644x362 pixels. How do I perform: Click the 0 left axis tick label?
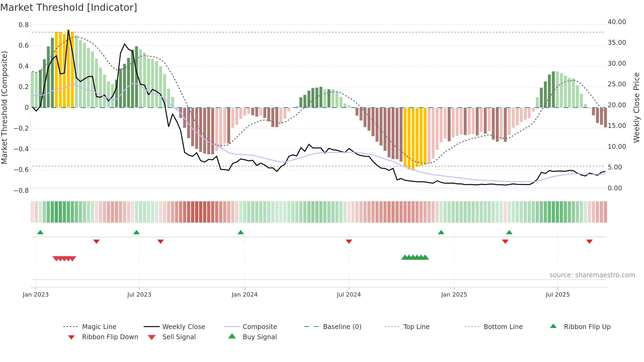point(27,108)
